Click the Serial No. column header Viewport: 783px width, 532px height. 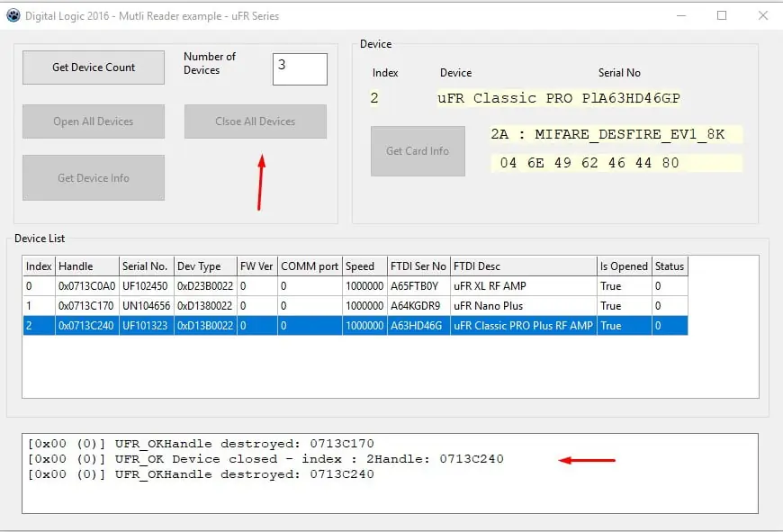(x=147, y=266)
